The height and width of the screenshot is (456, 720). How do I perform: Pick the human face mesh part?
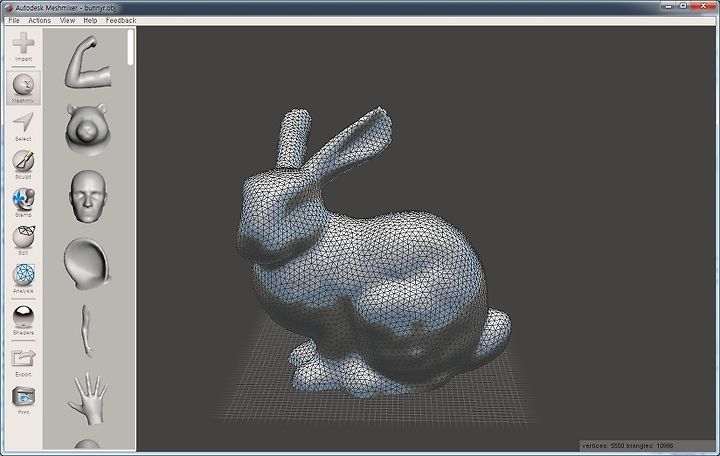click(88, 197)
